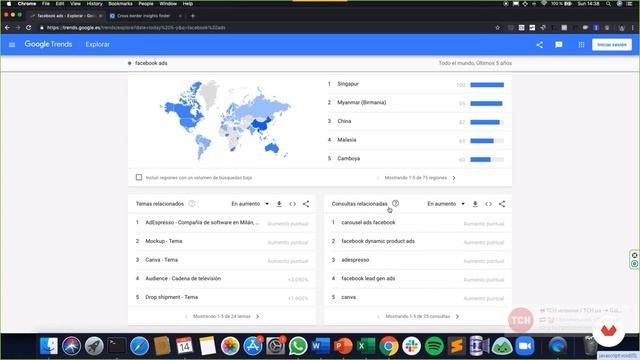Open Excel from the dock
Image resolution: width=640 pixels, height=360 pixels.
pyautogui.click(x=366, y=346)
